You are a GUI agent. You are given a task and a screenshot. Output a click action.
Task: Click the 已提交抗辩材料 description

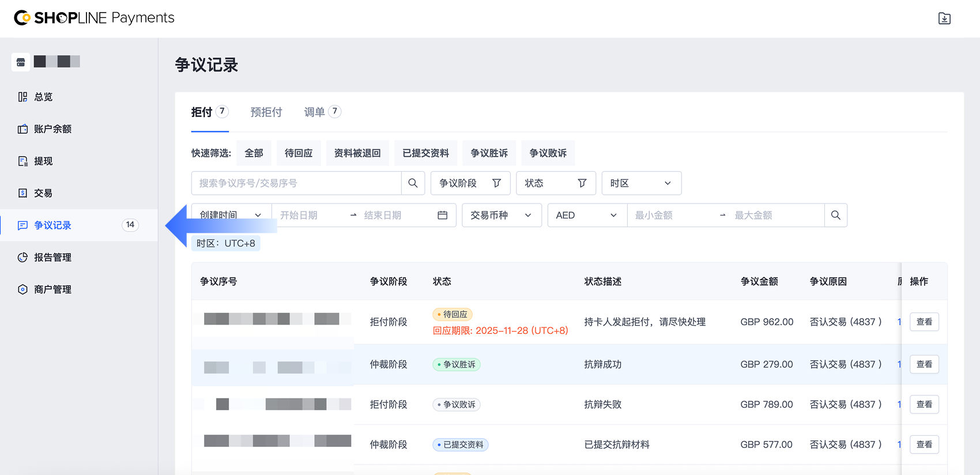(617, 444)
